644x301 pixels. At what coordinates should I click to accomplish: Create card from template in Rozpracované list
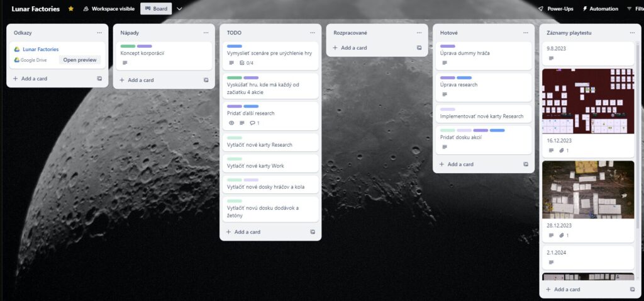[x=419, y=48]
